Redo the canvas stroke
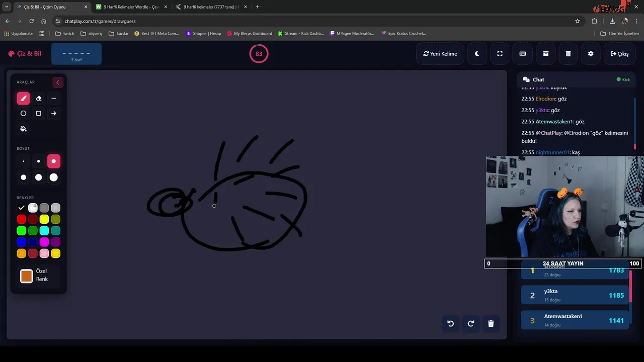Screen dimensions: 644x362 (471, 324)
